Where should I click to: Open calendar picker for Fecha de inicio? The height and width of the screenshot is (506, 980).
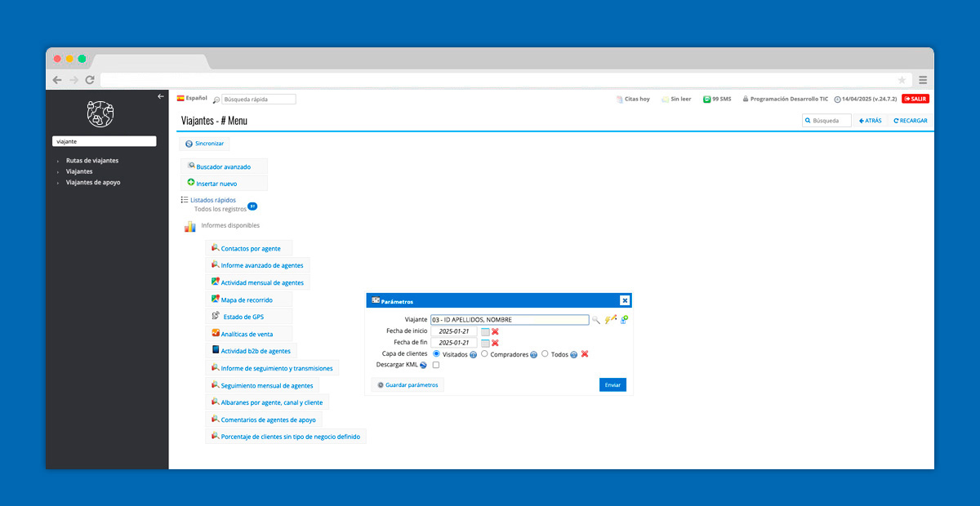point(485,331)
